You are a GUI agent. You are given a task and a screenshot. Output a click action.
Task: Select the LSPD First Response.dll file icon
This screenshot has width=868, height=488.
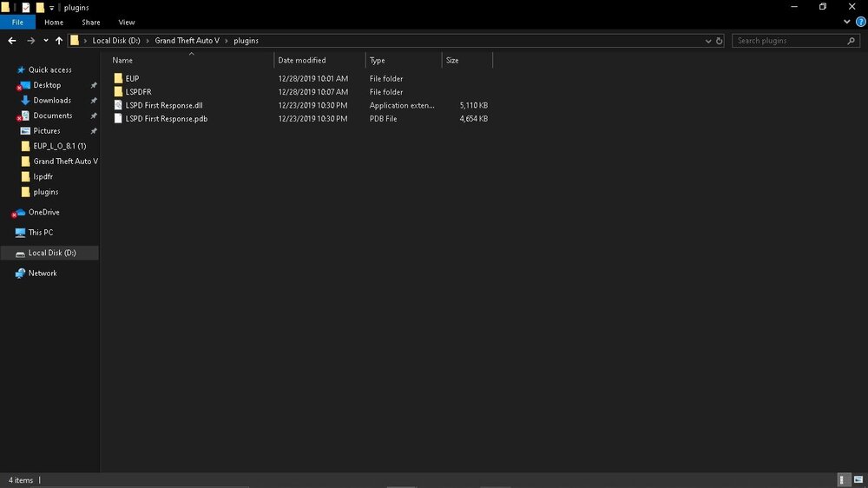click(118, 105)
